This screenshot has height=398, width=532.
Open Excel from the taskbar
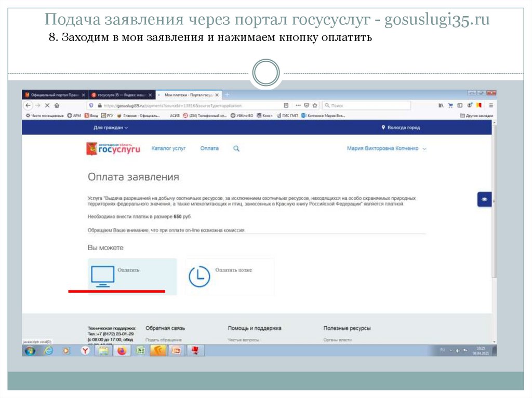pyautogui.click(x=140, y=351)
